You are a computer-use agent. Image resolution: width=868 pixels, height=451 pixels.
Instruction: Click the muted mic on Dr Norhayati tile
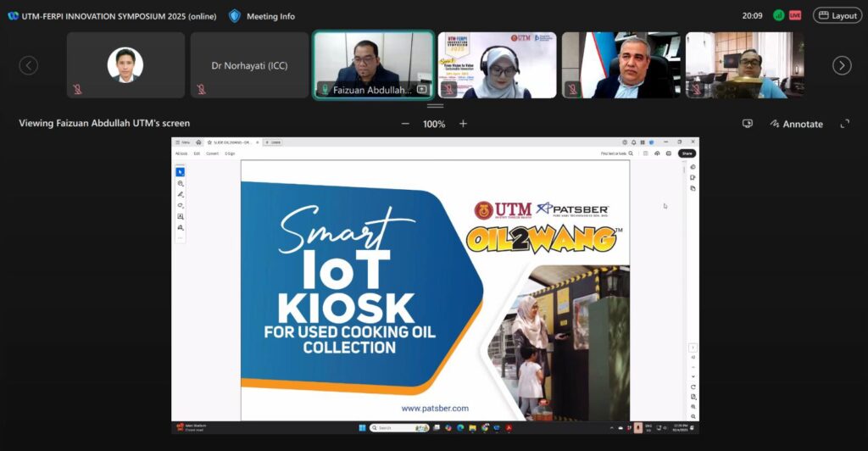pos(201,89)
